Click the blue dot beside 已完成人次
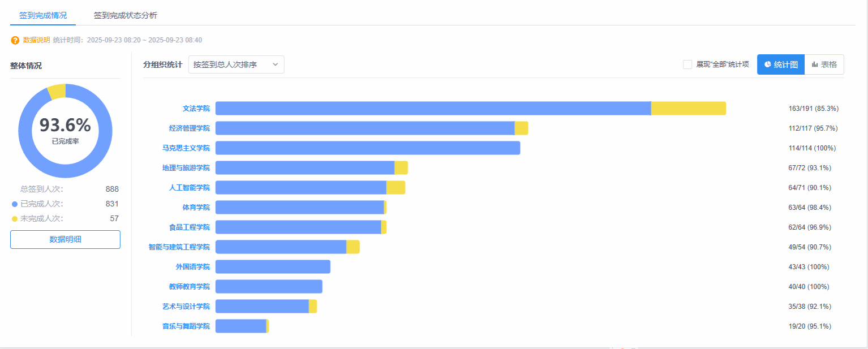The image size is (868, 349). (15, 204)
